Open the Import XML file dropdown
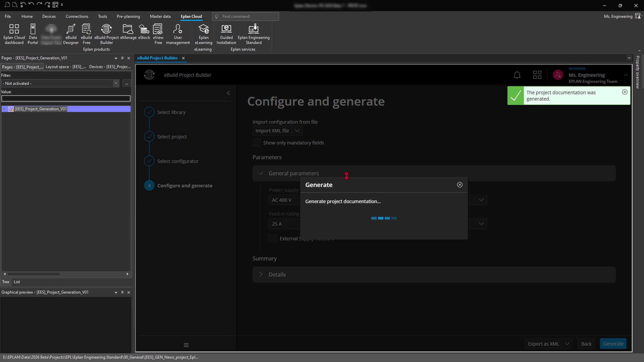The width and height of the screenshot is (644, 362). pyautogui.click(x=297, y=131)
